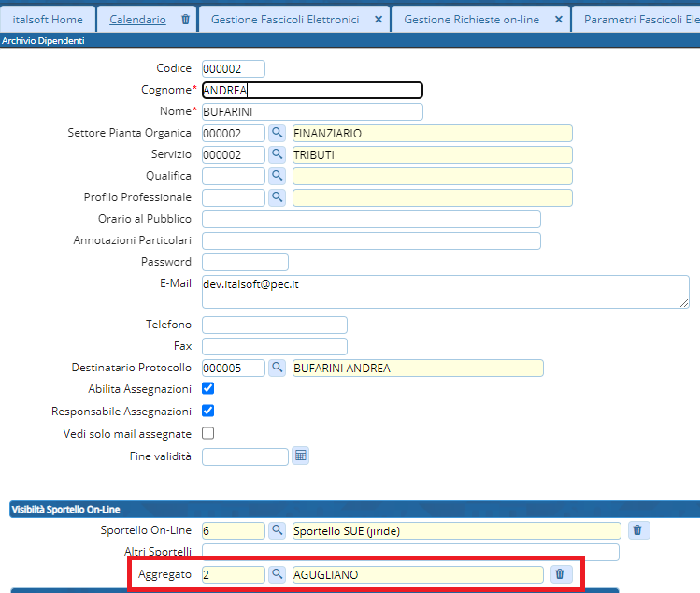Enable Vedi solo mail assegnate
The image size is (700, 593).
tap(208, 433)
